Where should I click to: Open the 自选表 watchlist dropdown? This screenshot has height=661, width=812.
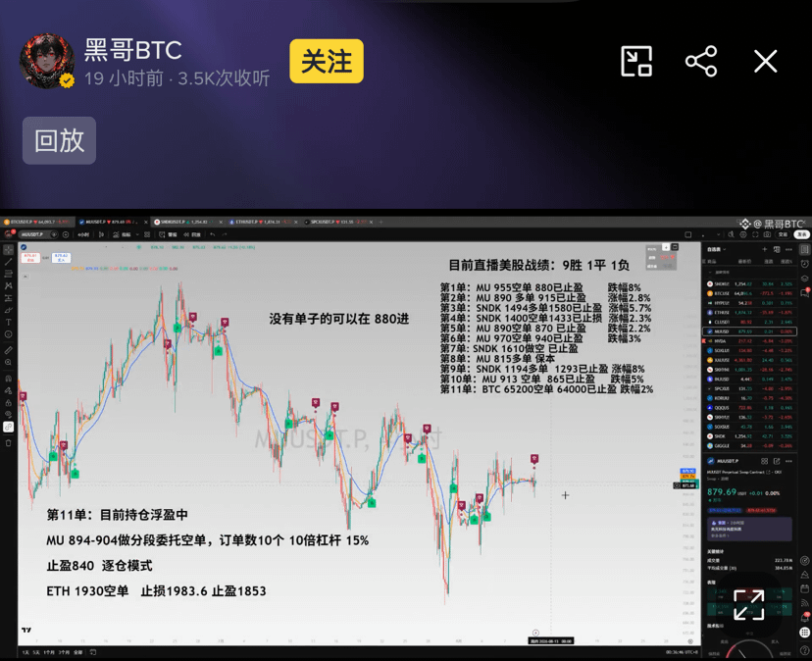pyautogui.click(x=717, y=249)
